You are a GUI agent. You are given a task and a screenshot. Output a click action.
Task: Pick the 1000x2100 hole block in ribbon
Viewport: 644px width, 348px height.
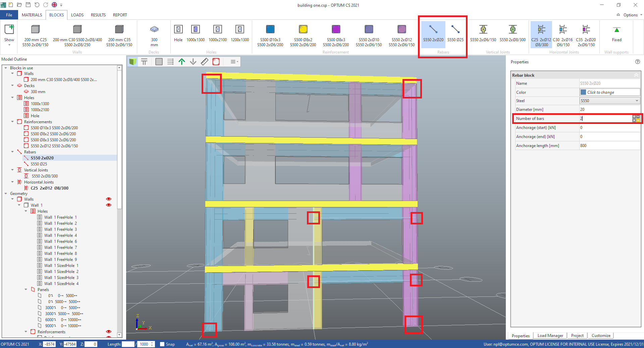pyautogui.click(x=218, y=33)
